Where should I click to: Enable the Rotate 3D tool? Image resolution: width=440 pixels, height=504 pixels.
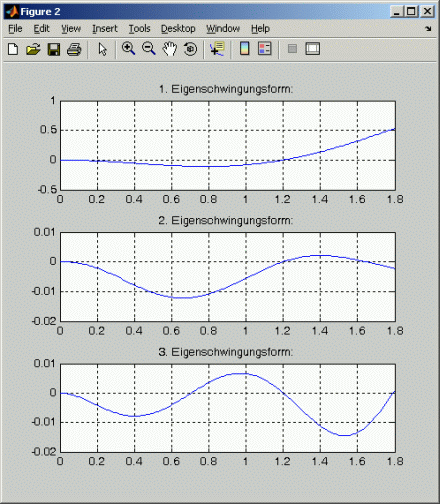[190, 49]
